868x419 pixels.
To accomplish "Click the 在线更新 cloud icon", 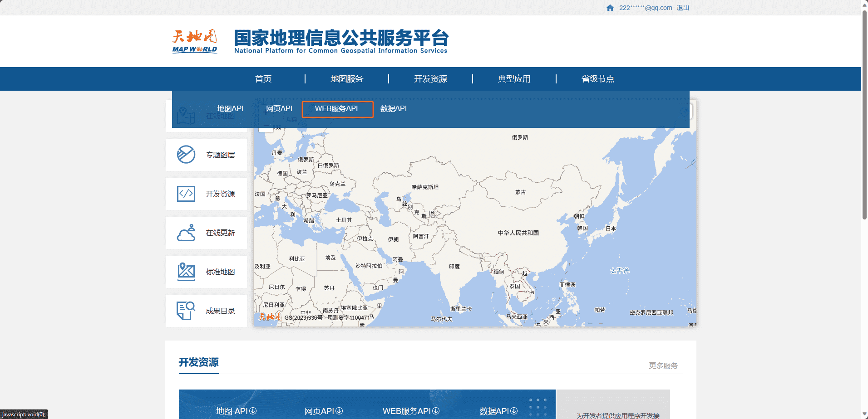I will click(186, 233).
